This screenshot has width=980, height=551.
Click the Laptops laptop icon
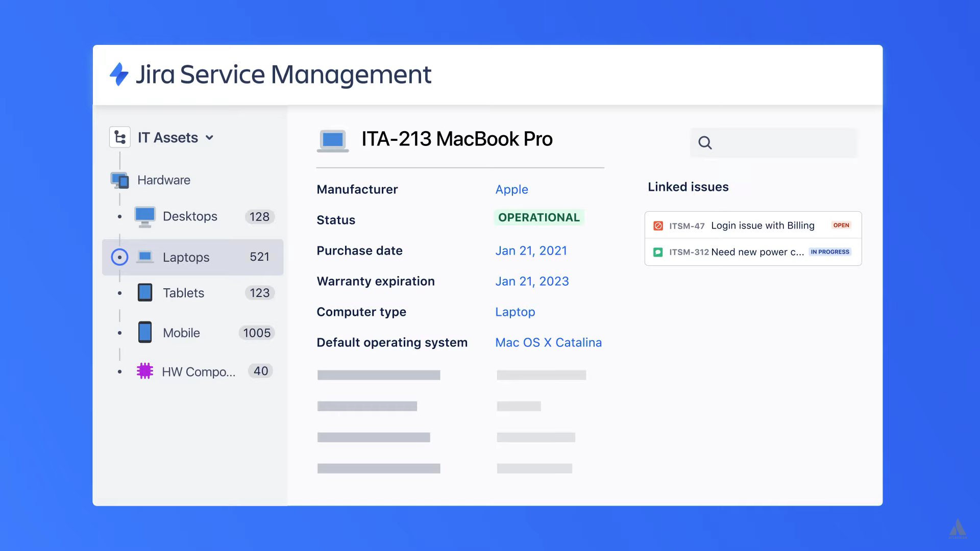(x=145, y=257)
